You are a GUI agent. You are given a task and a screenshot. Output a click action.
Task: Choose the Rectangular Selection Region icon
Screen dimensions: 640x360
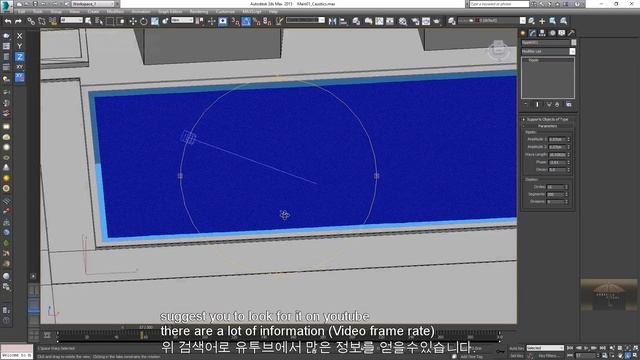click(110, 21)
